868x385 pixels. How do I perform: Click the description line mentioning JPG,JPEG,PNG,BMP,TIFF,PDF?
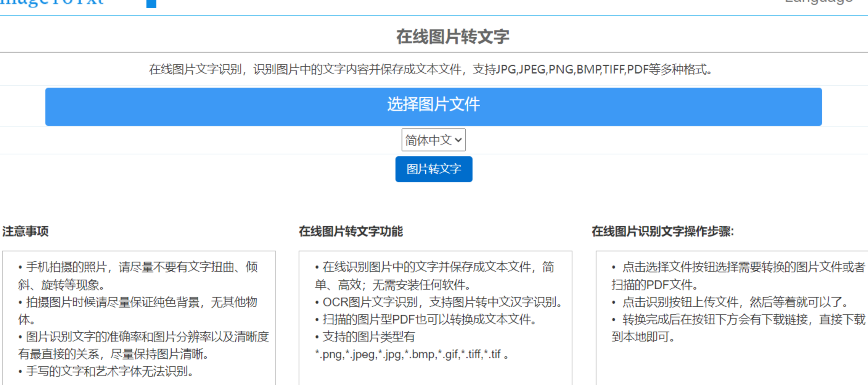tap(431, 69)
